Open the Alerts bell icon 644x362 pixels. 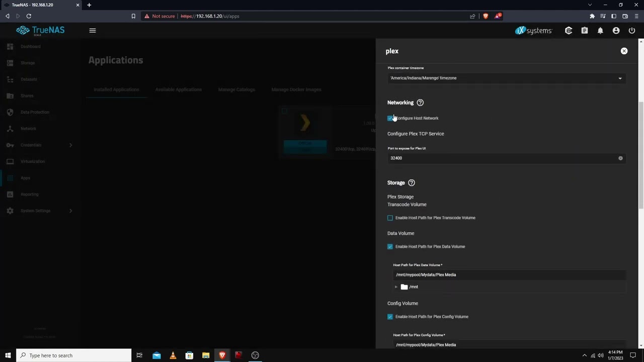[600, 30]
